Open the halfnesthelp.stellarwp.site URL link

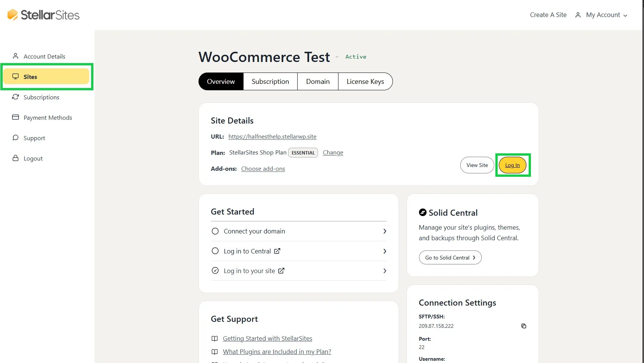(x=272, y=136)
